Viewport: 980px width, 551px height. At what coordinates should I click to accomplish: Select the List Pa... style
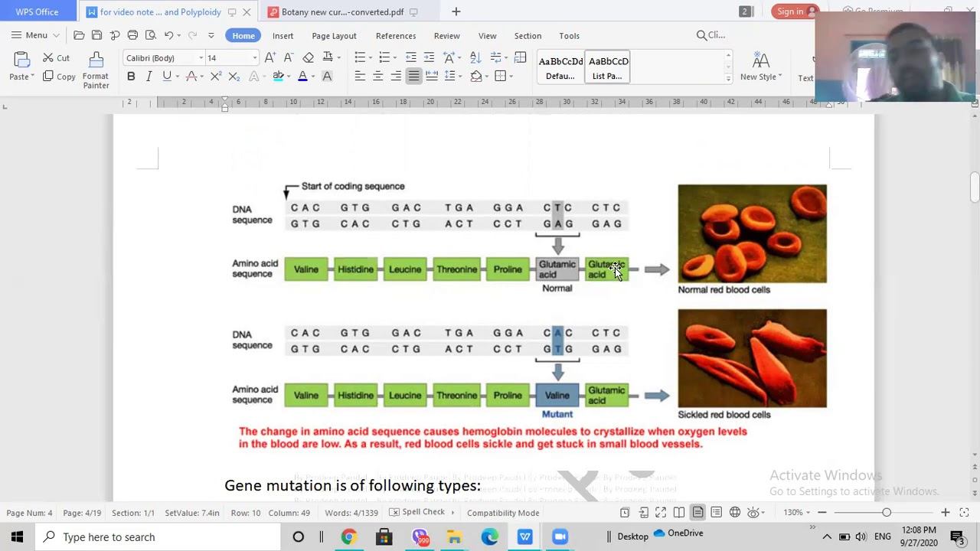[607, 67]
